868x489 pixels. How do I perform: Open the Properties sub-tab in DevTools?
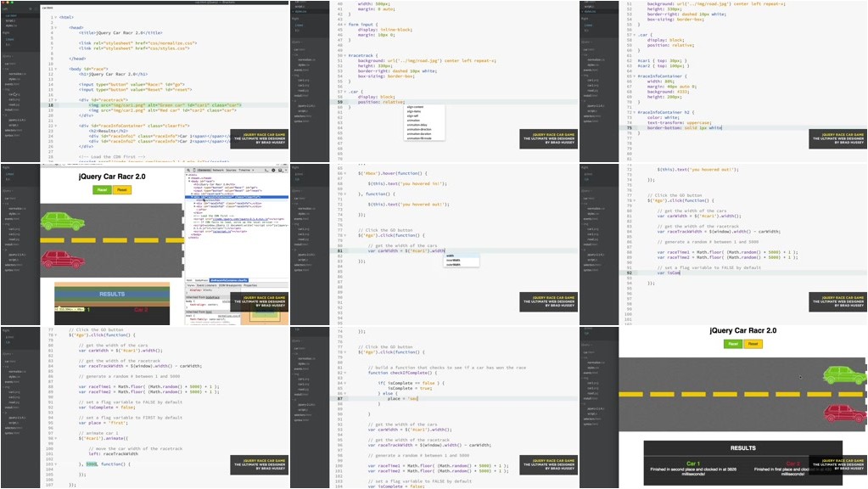(x=250, y=285)
